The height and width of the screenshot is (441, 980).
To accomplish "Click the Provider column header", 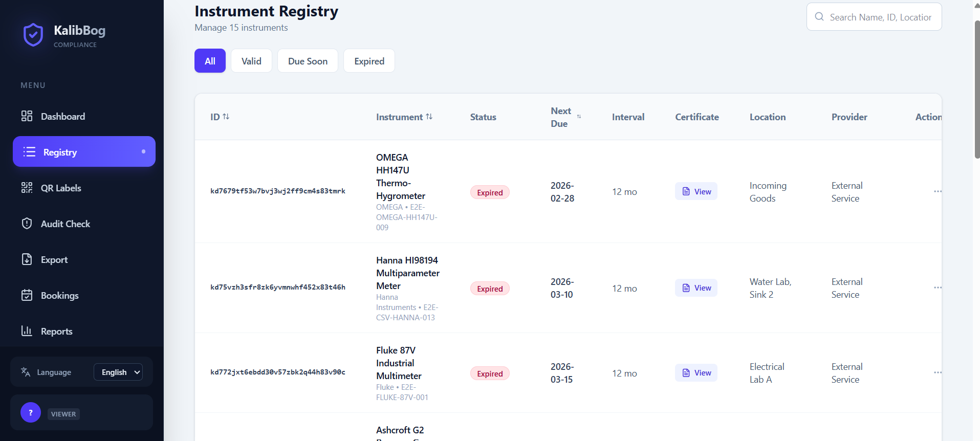I will 850,117.
